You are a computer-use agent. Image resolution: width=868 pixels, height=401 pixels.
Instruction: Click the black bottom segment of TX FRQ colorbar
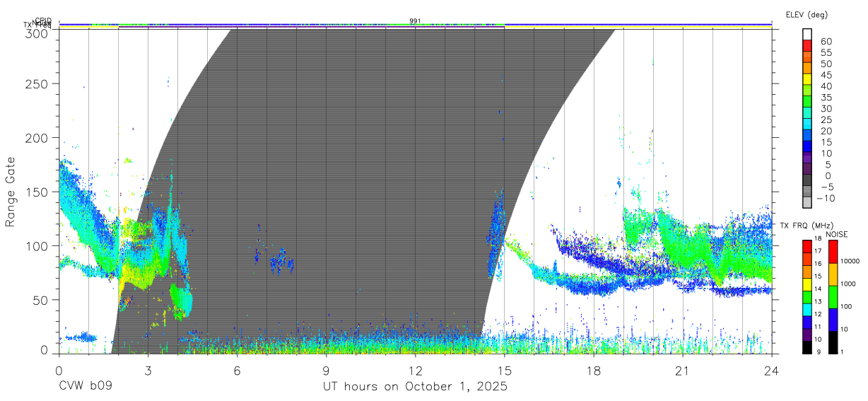click(x=807, y=347)
